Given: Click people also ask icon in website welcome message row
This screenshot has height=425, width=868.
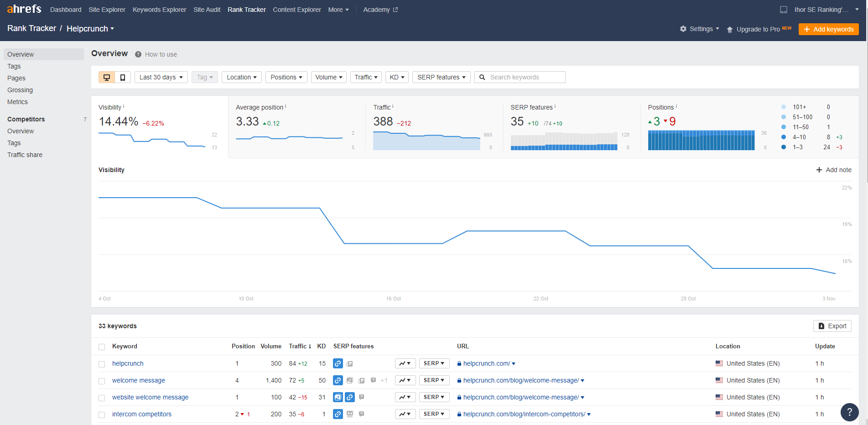Looking at the screenshot, I should 361,397.
